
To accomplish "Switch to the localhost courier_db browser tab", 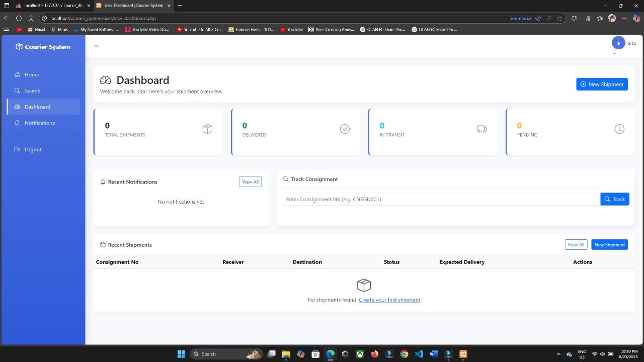I will click(50, 6).
